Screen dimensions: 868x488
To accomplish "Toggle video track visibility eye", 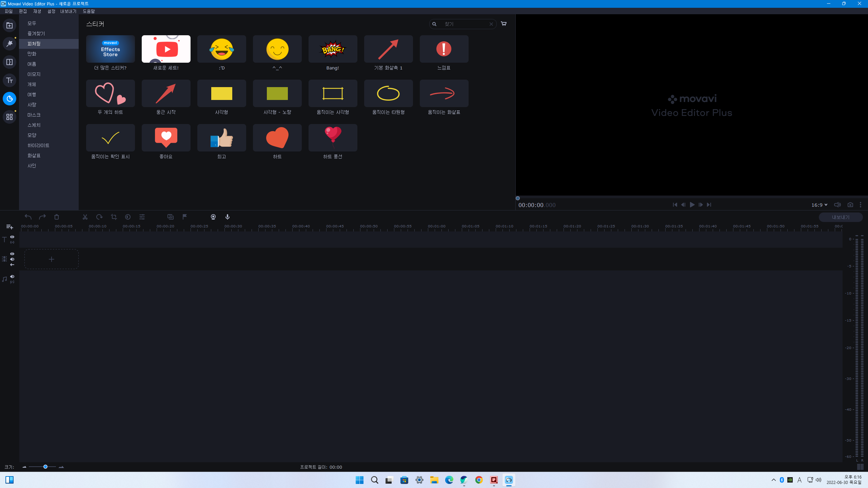I will [12, 254].
